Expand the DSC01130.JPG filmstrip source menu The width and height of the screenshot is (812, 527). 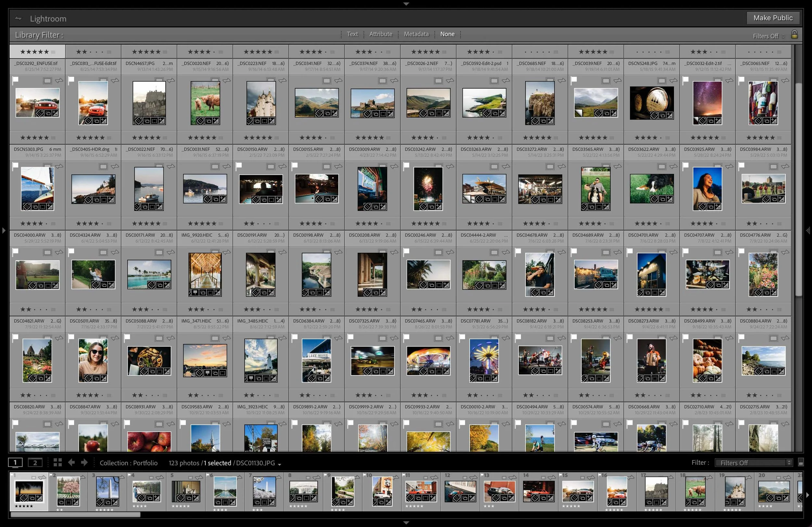279,464
